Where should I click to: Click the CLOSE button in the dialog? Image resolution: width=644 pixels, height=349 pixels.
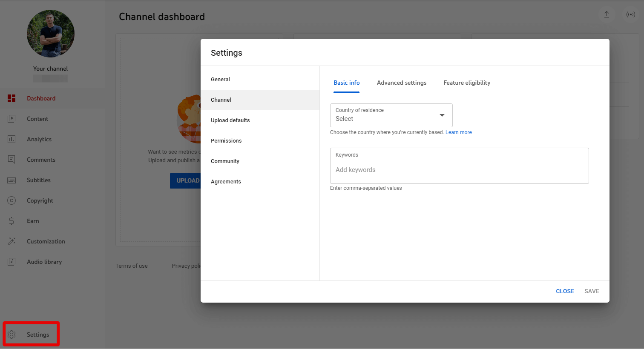click(x=565, y=291)
